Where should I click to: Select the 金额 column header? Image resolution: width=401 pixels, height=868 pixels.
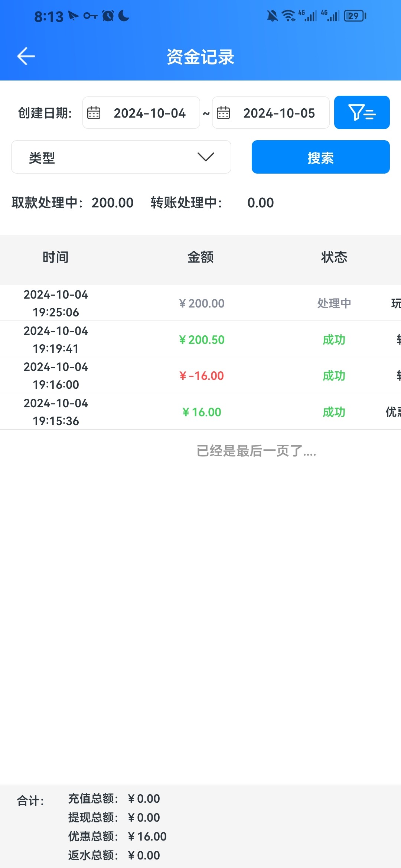point(200,257)
